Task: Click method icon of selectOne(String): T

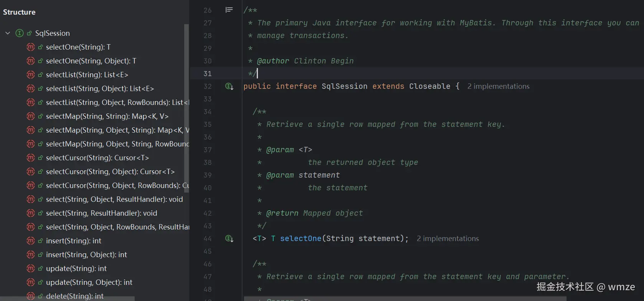Action: 31,47
